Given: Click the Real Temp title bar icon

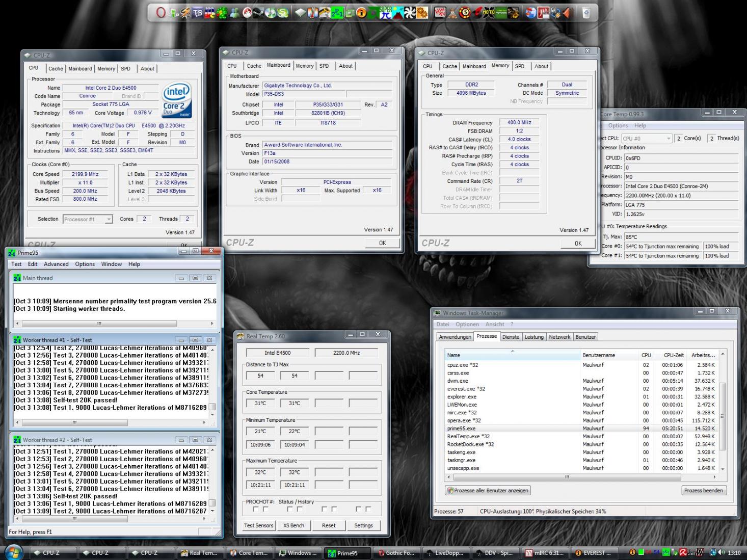Looking at the screenshot, I should 241,336.
